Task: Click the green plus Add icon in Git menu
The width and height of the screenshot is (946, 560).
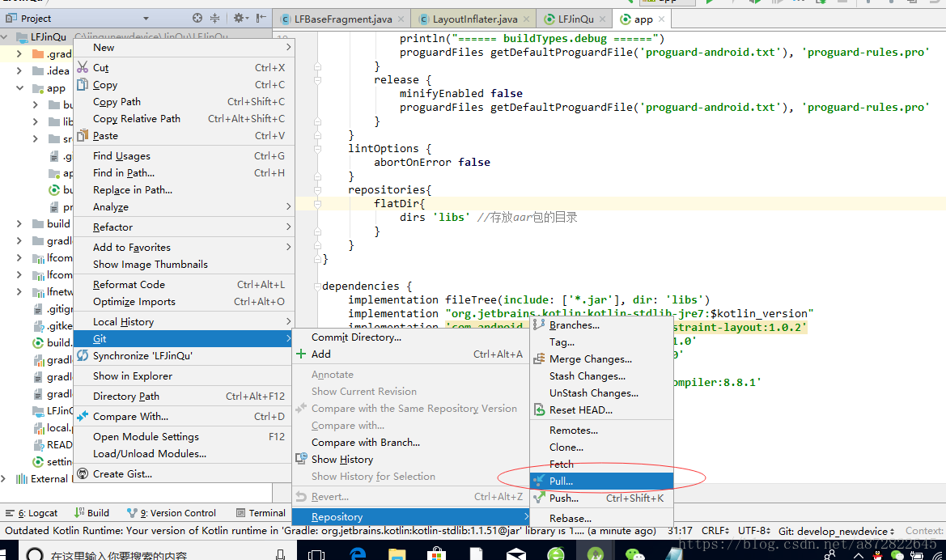Action: (301, 354)
